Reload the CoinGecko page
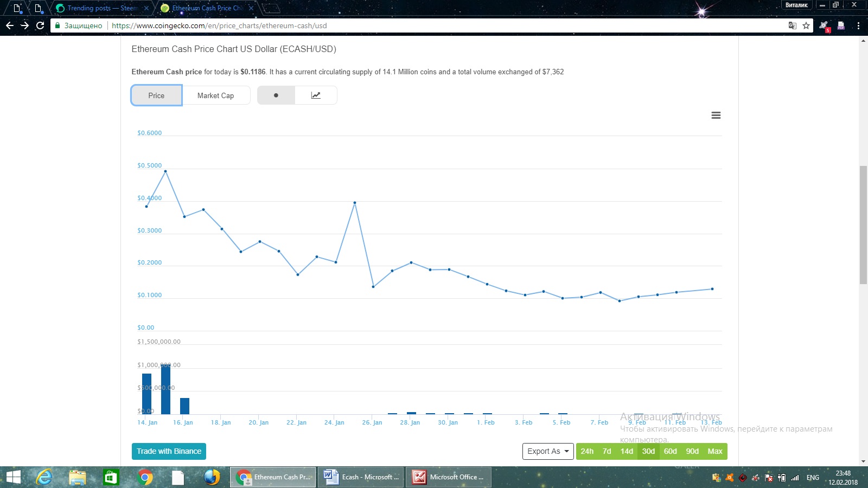 (40, 25)
